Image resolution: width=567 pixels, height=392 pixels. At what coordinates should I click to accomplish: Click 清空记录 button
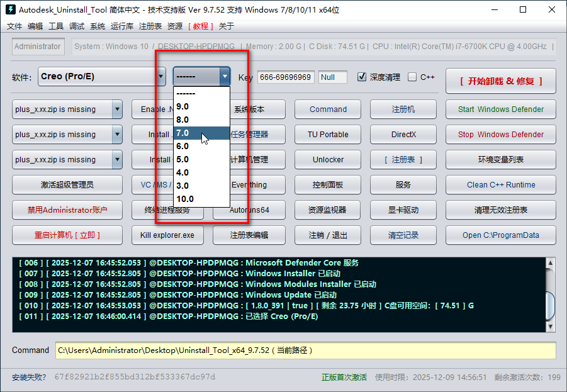tap(403, 235)
